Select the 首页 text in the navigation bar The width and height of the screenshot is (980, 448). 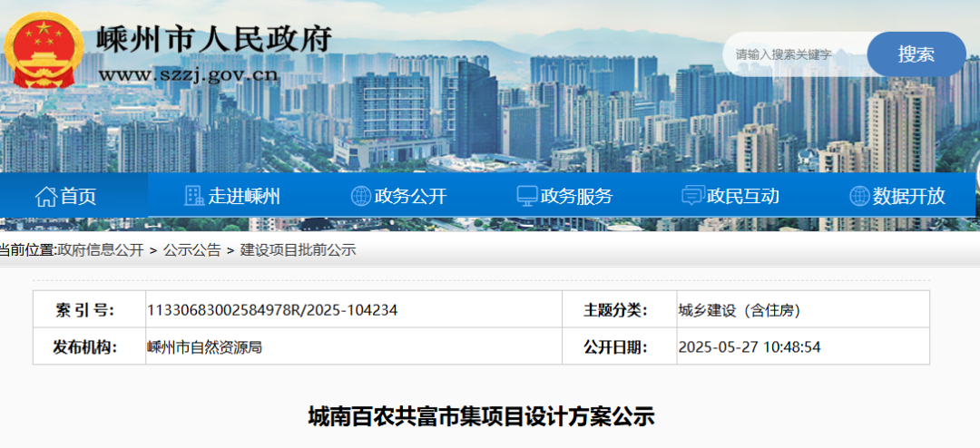click(78, 196)
